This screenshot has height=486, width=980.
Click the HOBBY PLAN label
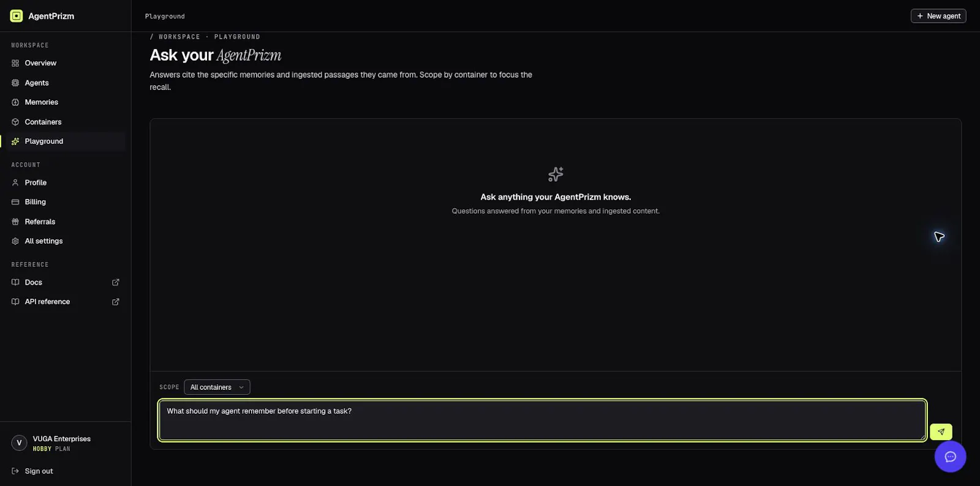click(x=51, y=449)
